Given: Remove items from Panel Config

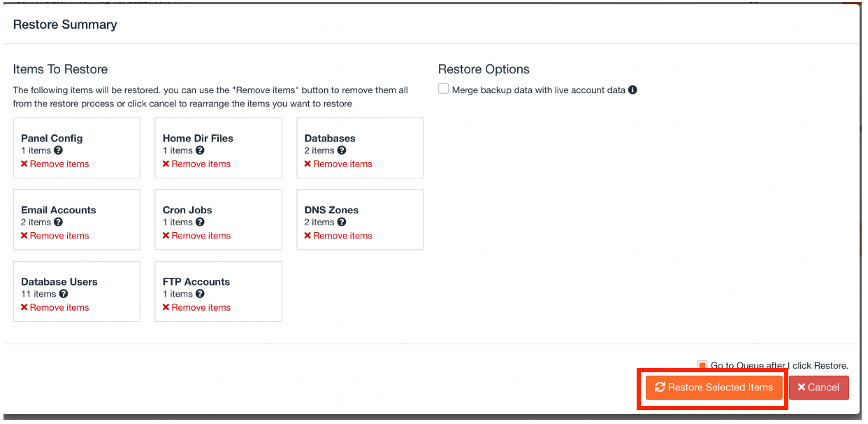Looking at the screenshot, I should 55,164.
